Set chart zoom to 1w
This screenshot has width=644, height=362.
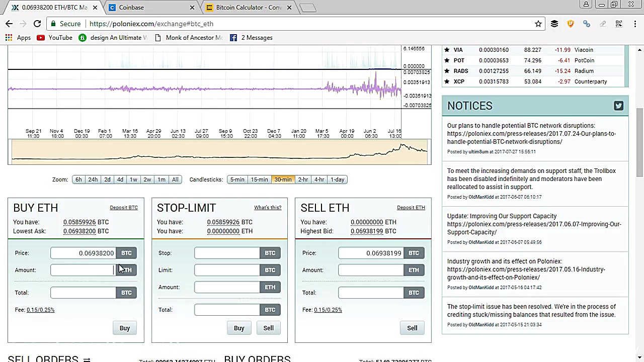133,179
